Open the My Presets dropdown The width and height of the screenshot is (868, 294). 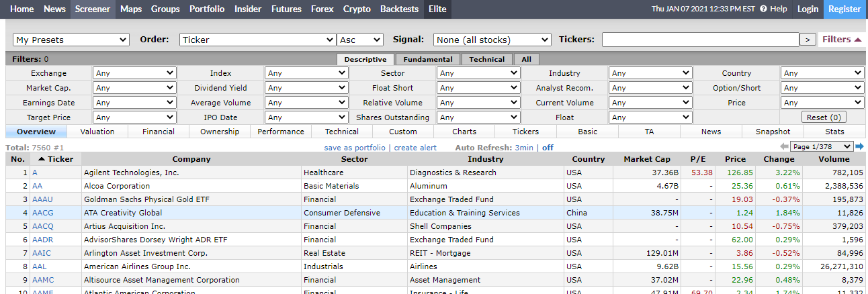click(71, 40)
